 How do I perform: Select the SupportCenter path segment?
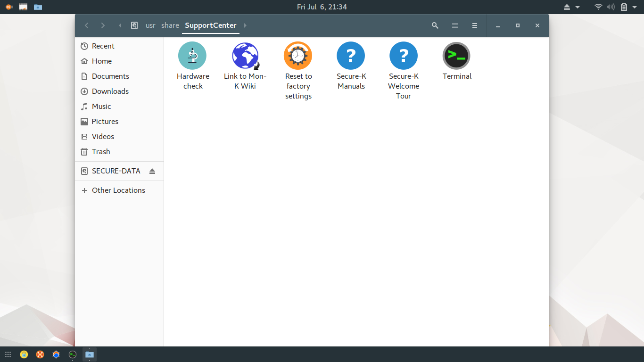211,25
